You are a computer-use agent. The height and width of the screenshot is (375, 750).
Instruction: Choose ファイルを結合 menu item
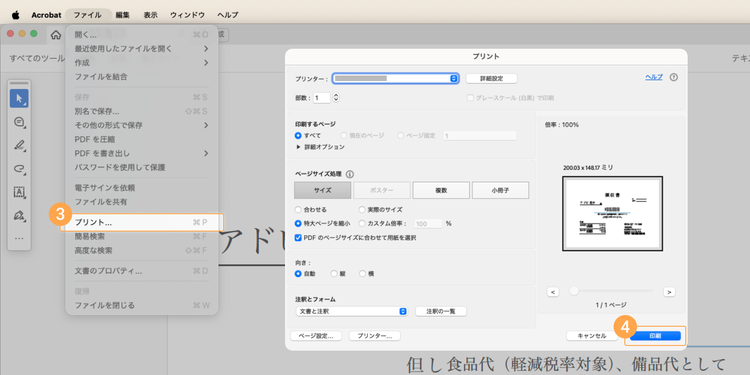point(142,77)
